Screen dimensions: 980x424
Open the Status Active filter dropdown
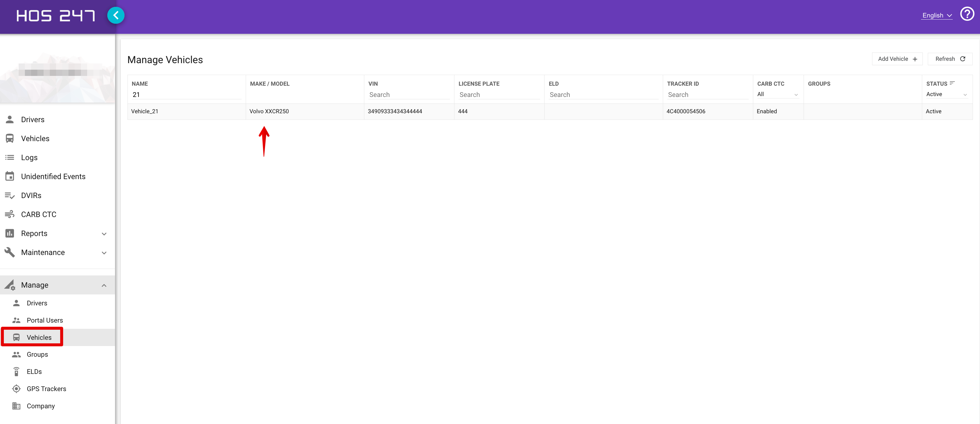(x=947, y=94)
